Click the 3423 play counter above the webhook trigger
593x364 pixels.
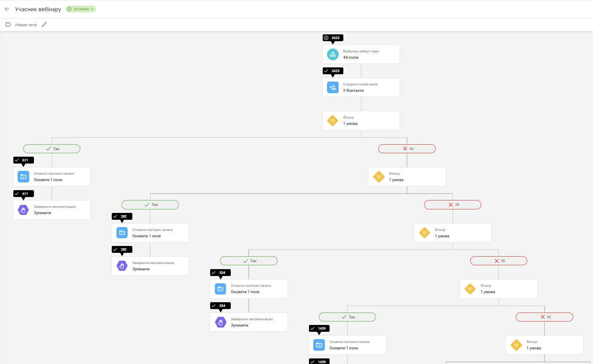[333, 38]
